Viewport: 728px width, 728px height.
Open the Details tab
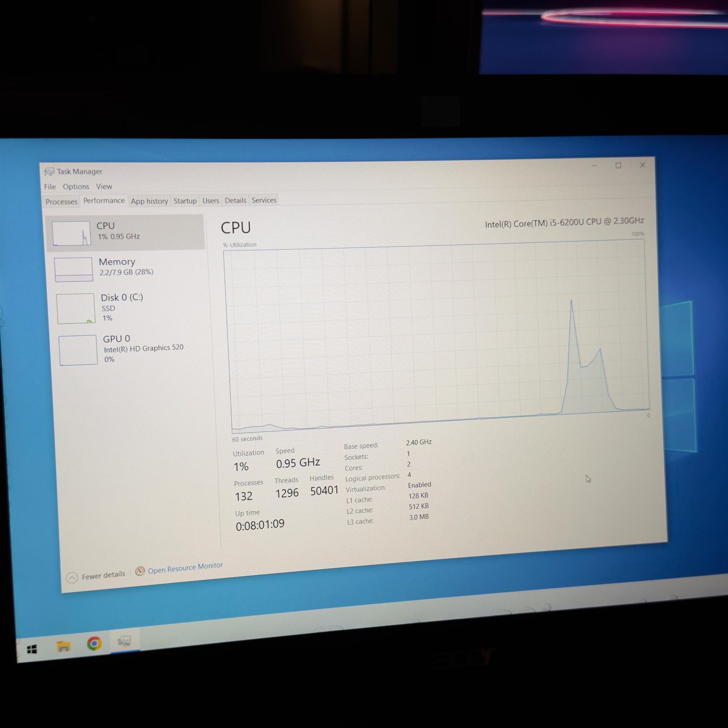point(236,200)
